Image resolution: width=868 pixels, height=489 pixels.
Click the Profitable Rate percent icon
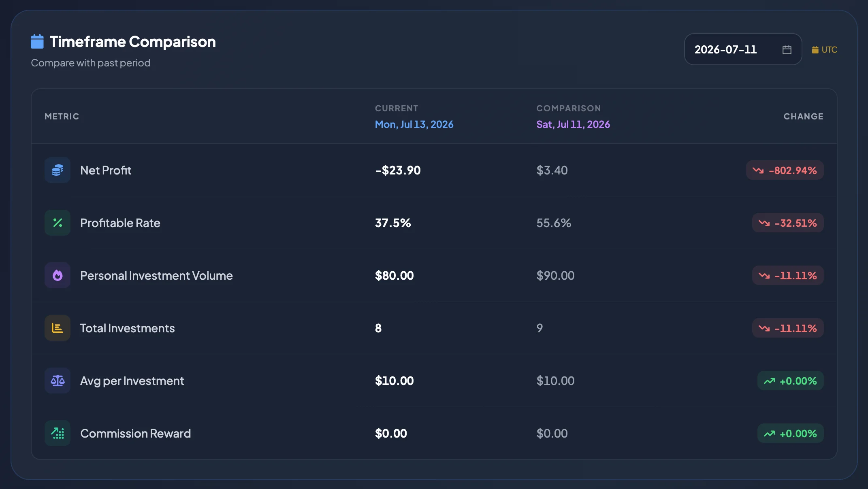pos(58,223)
